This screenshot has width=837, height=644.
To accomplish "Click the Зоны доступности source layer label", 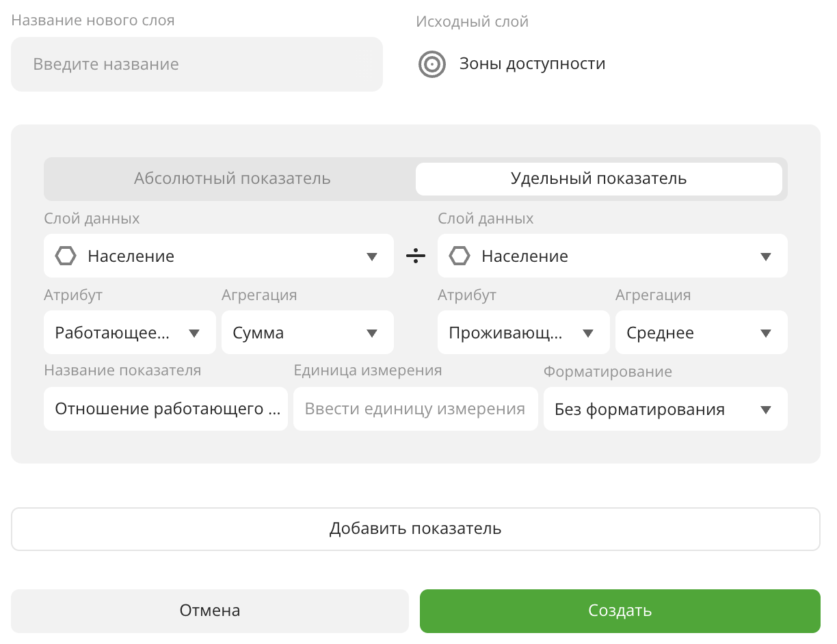I will pyautogui.click(x=532, y=64).
